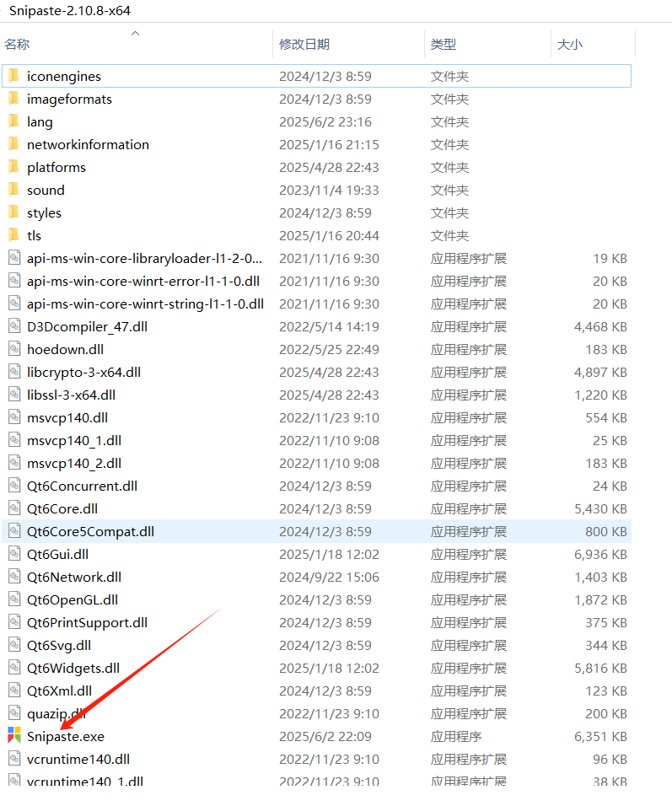The width and height of the screenshot is (672, 806).
Task: Click the 文件夹 type of the tls folder
Action: pos(449,235)
